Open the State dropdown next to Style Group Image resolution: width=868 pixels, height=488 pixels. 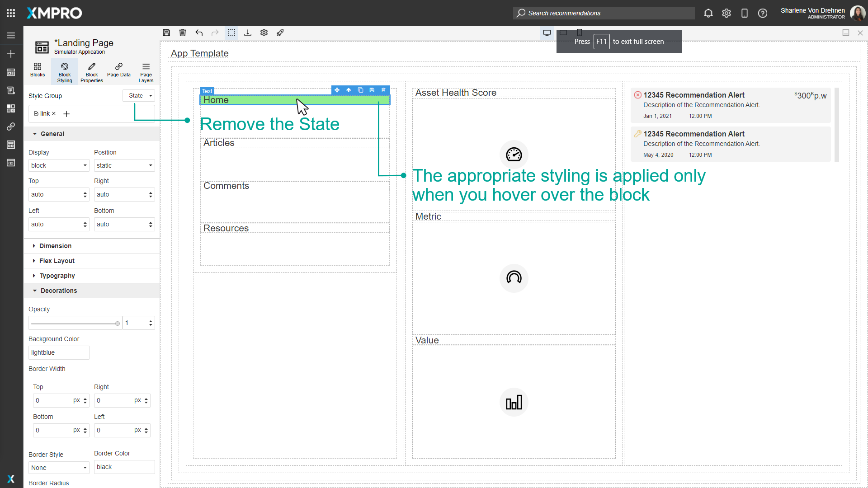tap(138, 95)
